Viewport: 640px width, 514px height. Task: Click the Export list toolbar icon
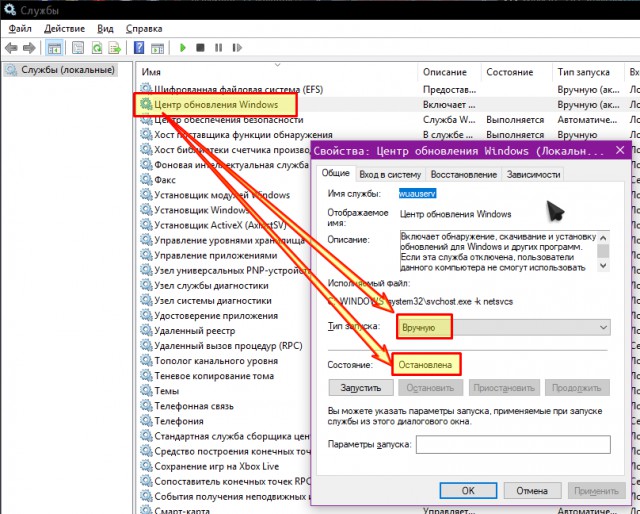(x=115, y=48)
